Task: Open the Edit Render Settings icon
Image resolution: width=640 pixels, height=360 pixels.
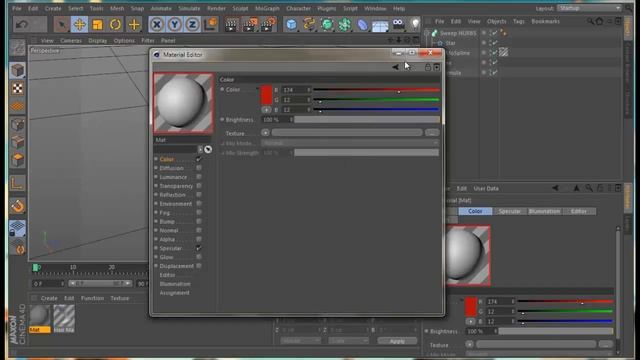Action: point(268,24)
